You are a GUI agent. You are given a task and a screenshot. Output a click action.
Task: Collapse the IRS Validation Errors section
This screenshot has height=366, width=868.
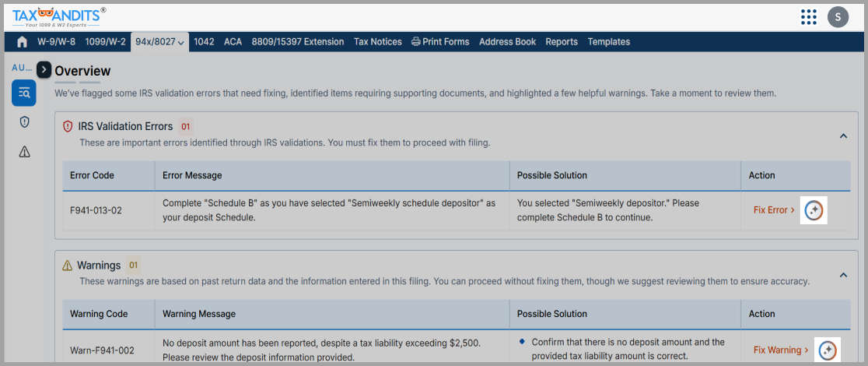[x=843, y=136]
